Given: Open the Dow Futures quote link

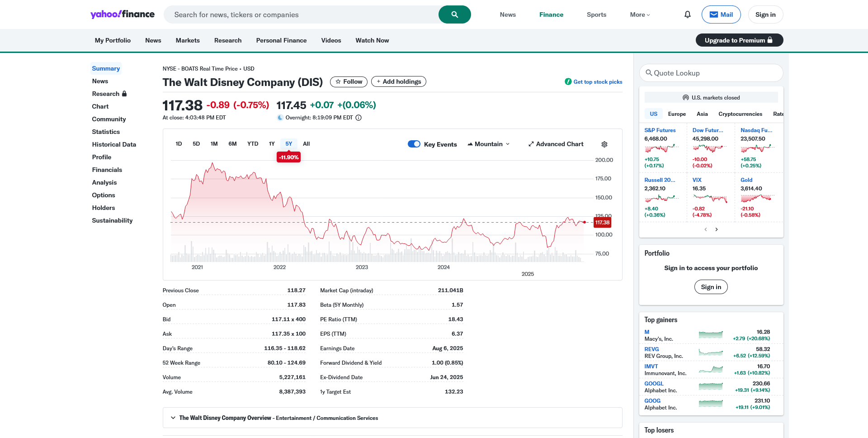Looking at the screenshot, I should (708, 130).
